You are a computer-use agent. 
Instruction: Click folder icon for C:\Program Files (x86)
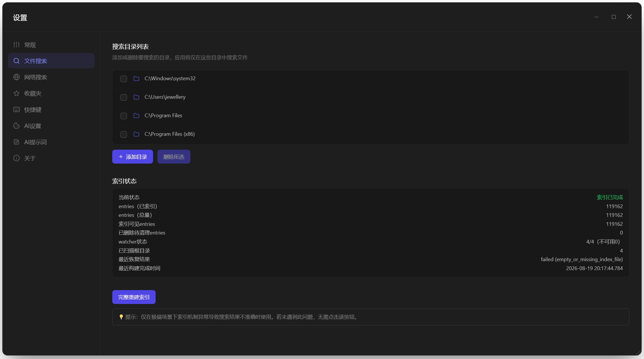coord(136,134)
